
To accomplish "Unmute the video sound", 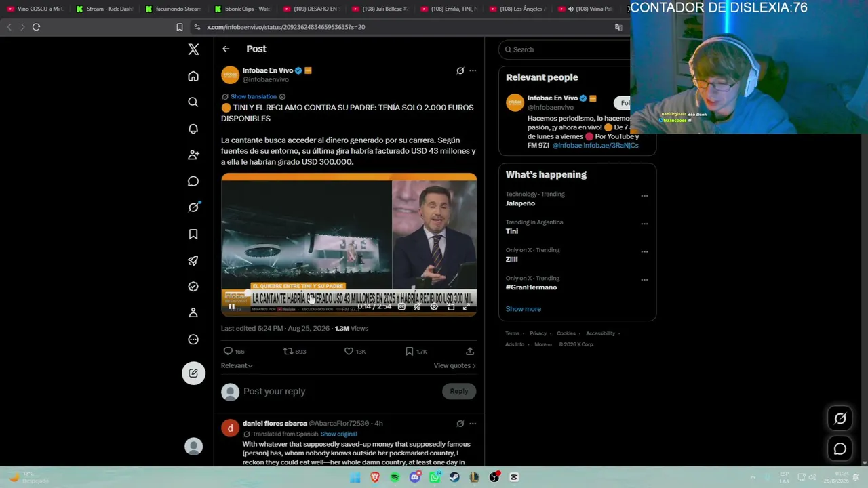I will 417,307.
